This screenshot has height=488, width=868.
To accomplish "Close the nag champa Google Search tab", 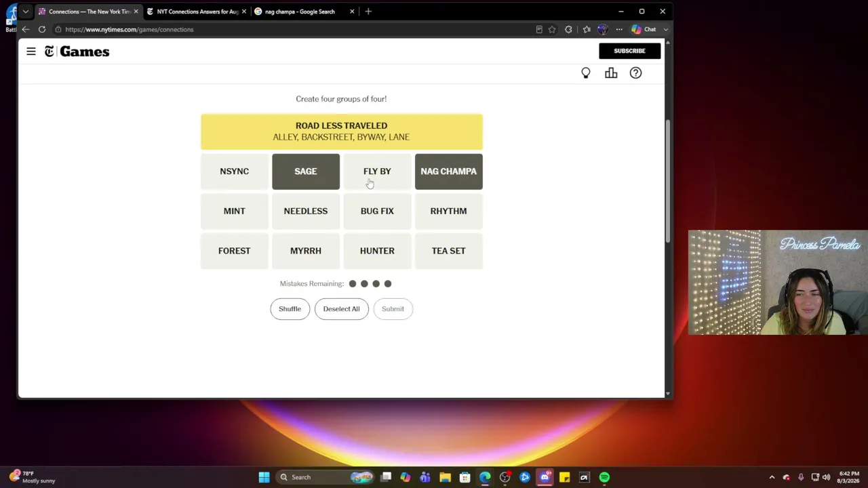I will pyautogui.click(x=352, y=12).
